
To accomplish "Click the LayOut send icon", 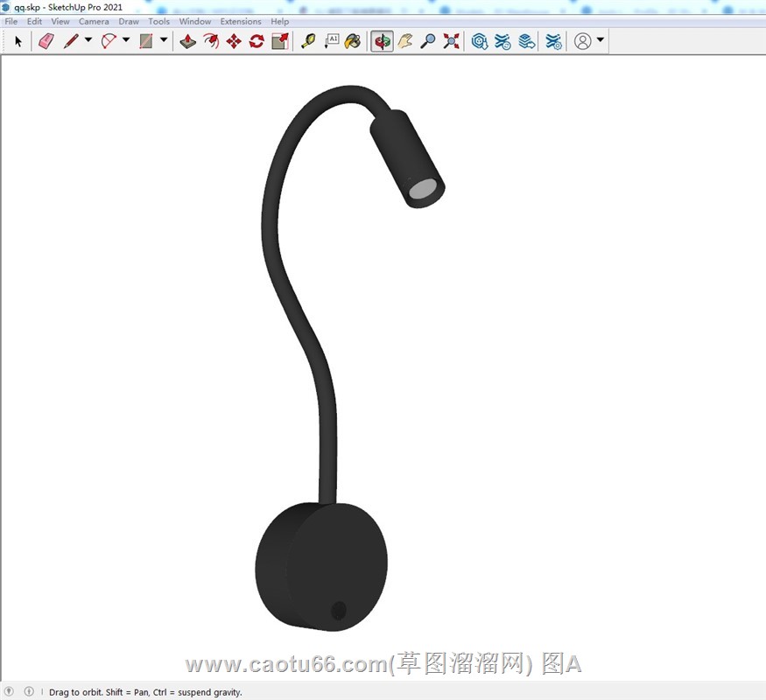I will click(527, 41).
